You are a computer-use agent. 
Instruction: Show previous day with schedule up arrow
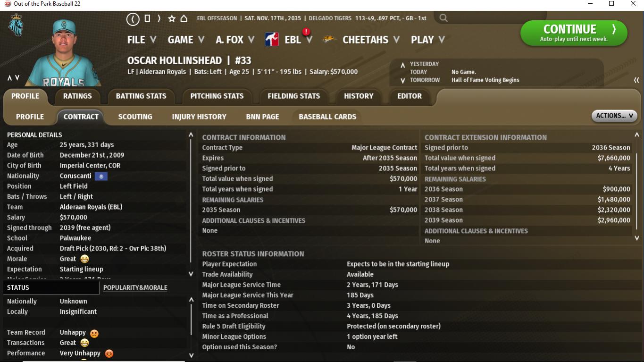coord(402,65)
